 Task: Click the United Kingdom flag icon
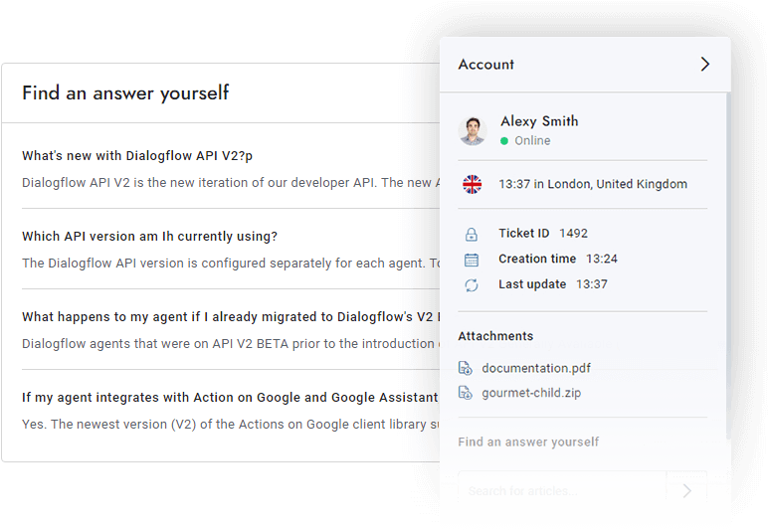point(473,184)
